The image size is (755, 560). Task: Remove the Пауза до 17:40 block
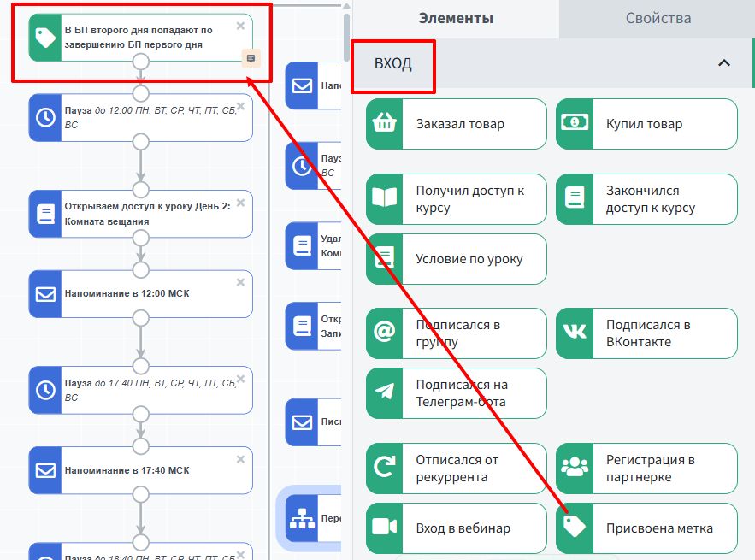point(240,379)
